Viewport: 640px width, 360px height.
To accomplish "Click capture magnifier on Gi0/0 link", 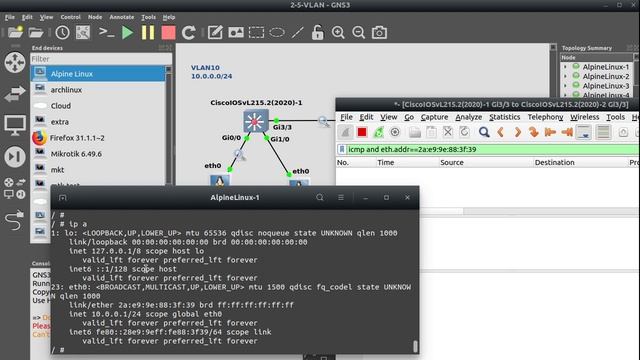I will [x=240, y=155].
